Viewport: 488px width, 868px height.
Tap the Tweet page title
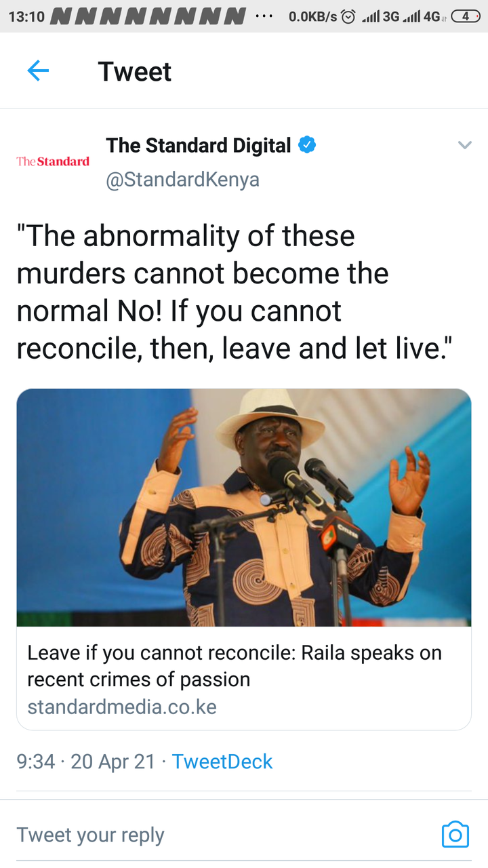[135, 71]
